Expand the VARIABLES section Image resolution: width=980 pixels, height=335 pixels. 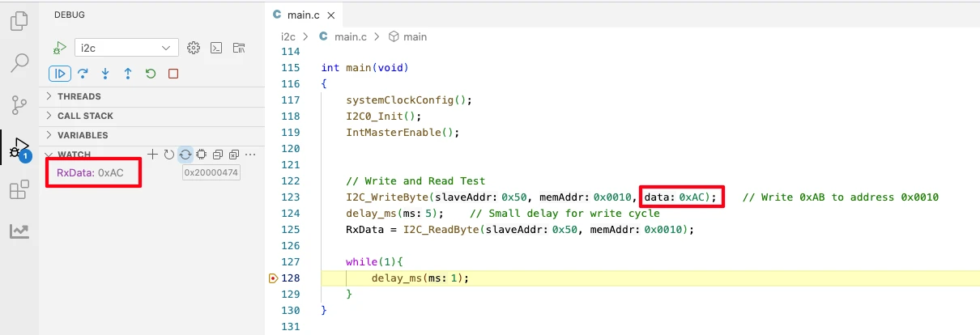click(x=82, y=135)
